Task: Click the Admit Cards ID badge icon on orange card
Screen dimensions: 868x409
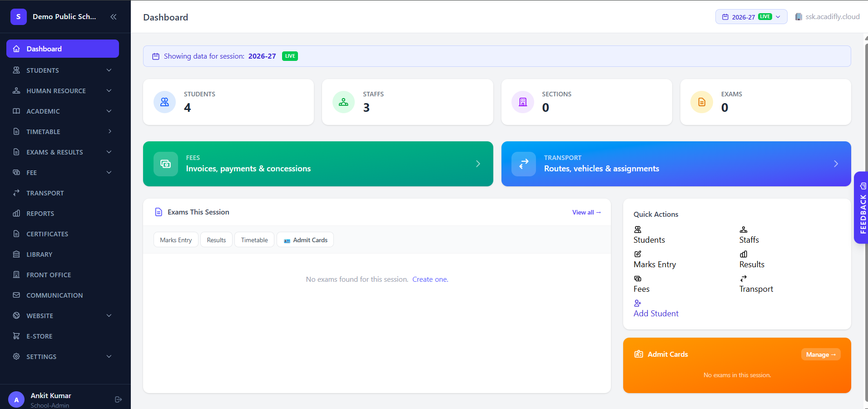Action: click(639, 354)
